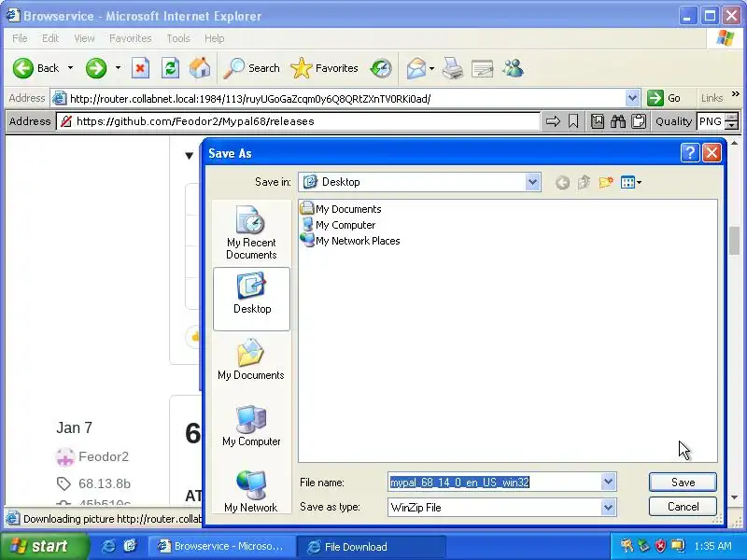The width and height of the screenshot is (747, 560).
Task: Click the Quality PNG stepper arrows
Action: [731, 121]
